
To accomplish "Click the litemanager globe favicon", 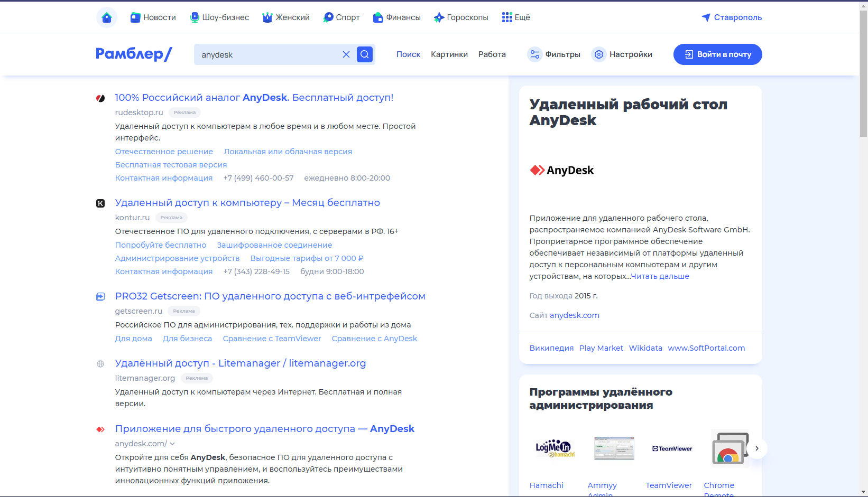I will [x=100, y=364].
